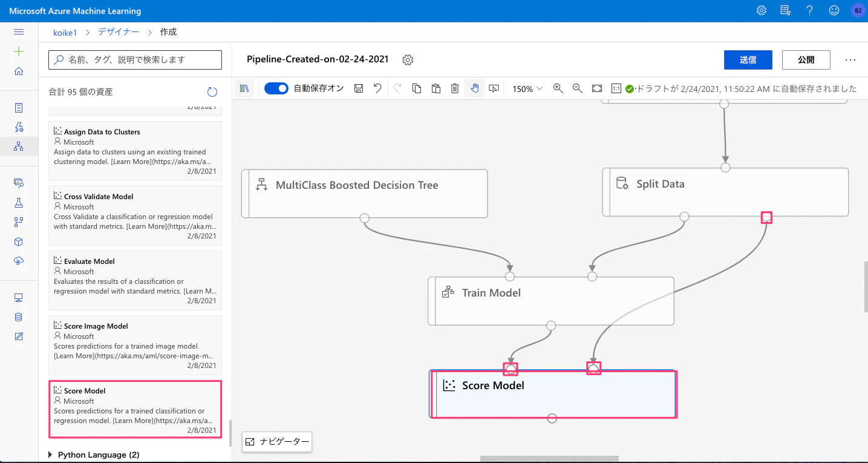
Task: Click the save floppy disk icon
Action: coord(359,89)
